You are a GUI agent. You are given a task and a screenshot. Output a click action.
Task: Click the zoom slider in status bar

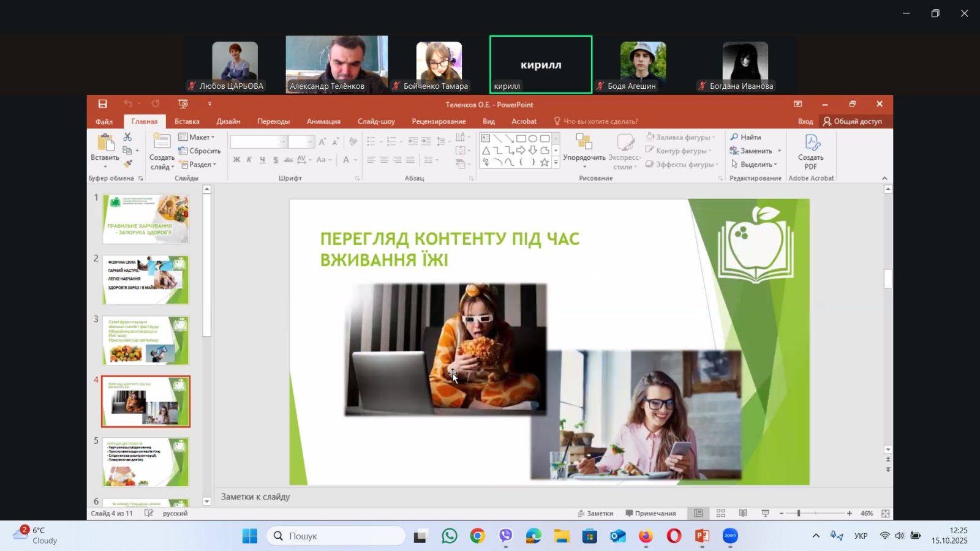799,513
